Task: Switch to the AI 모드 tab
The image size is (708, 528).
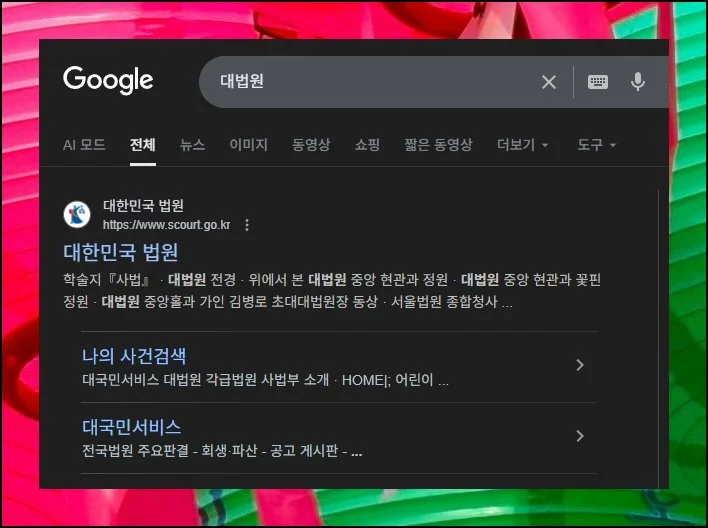Action: click(84, 145)
